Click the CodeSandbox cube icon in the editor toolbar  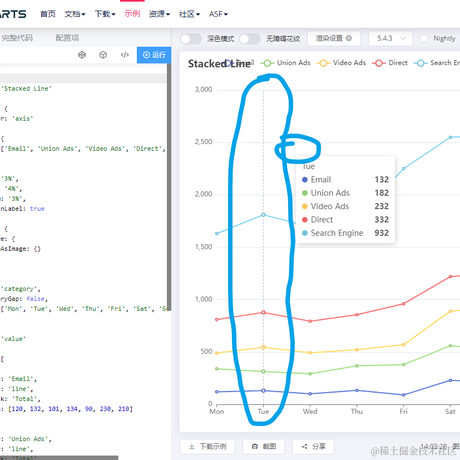pos(82,55)
